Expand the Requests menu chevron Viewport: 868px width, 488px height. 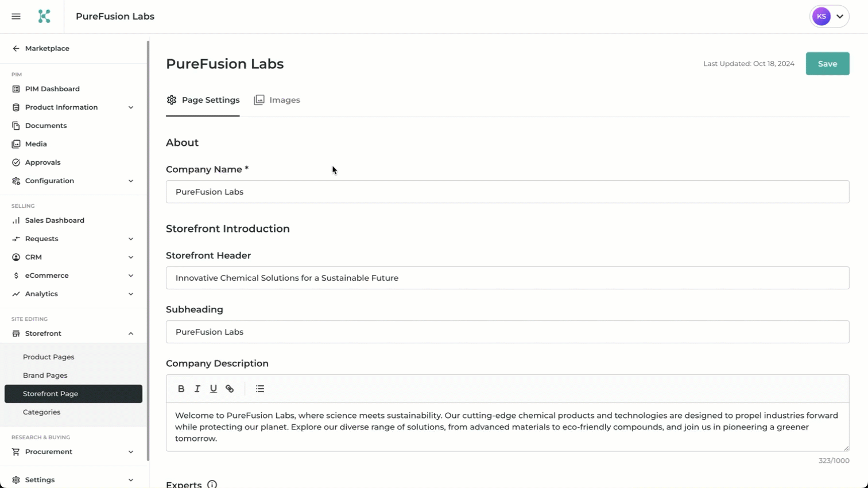131,239
